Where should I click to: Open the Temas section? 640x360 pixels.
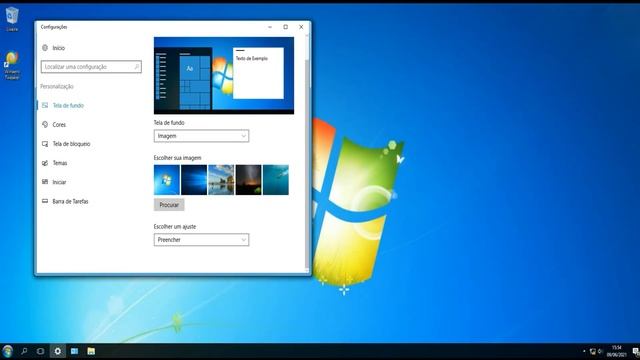click(x=60, y=163)
